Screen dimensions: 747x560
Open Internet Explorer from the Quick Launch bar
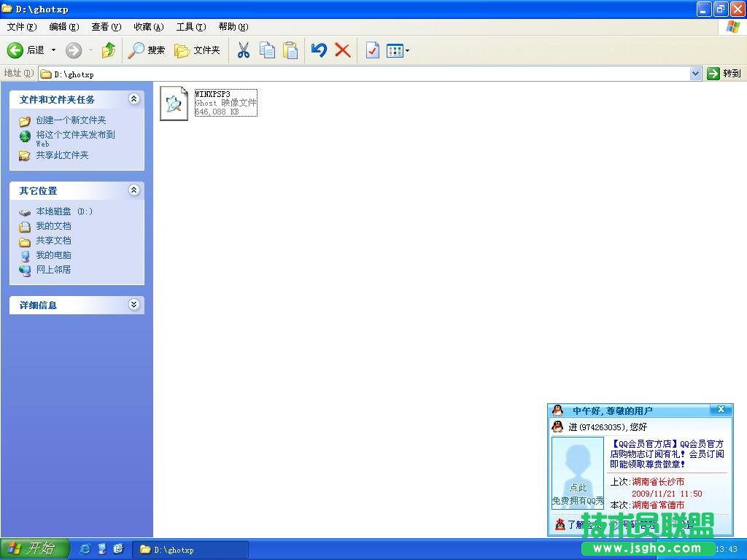click(85, 549)
